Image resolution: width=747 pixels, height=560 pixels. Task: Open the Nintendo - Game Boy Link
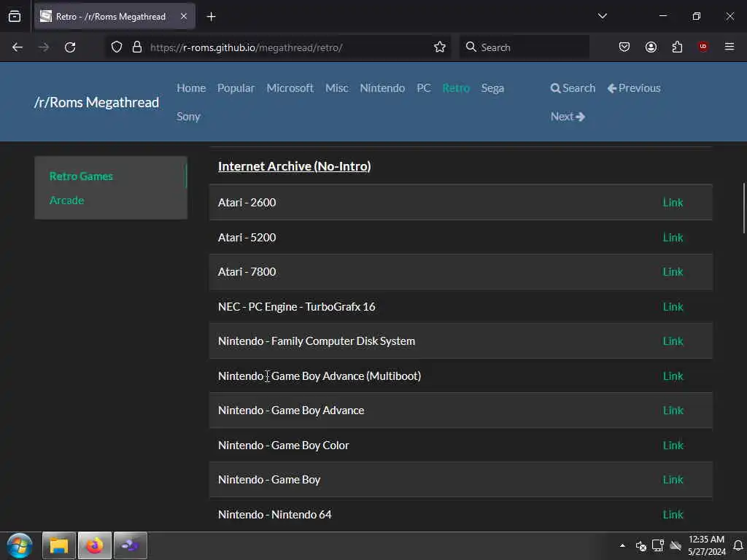coord(673,480)
